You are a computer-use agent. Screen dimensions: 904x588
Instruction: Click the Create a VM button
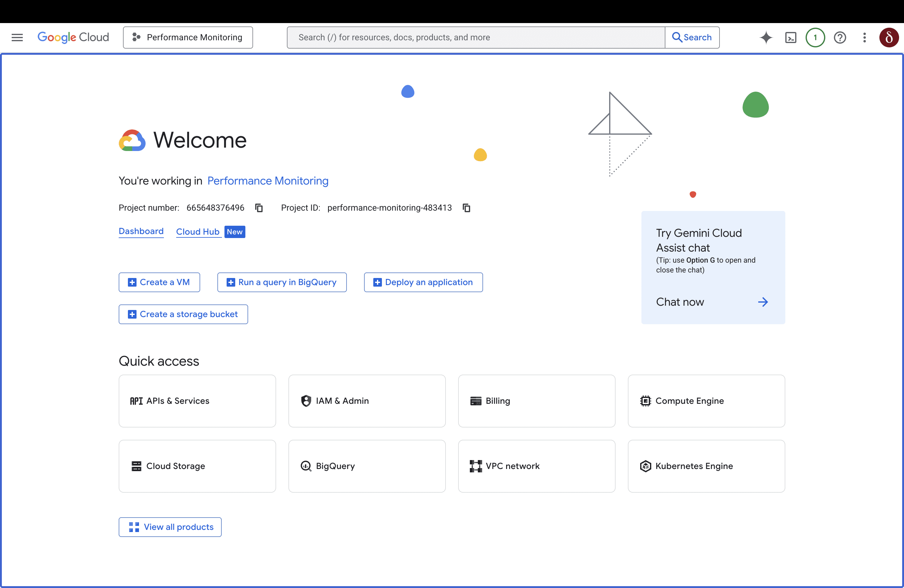point(159,282)
